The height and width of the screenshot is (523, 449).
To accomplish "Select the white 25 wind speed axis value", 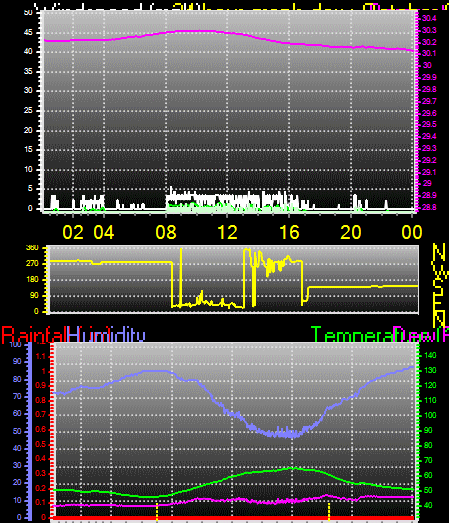I will tap(28, 110).
